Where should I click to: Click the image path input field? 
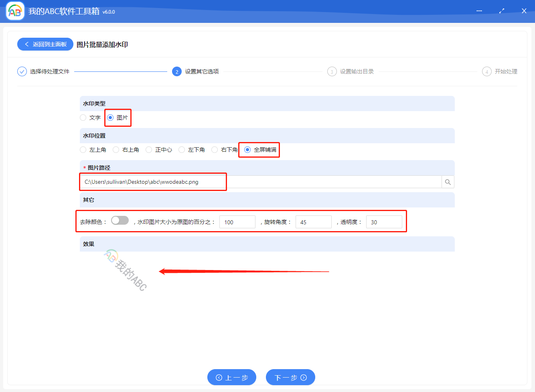coord(261,182)
